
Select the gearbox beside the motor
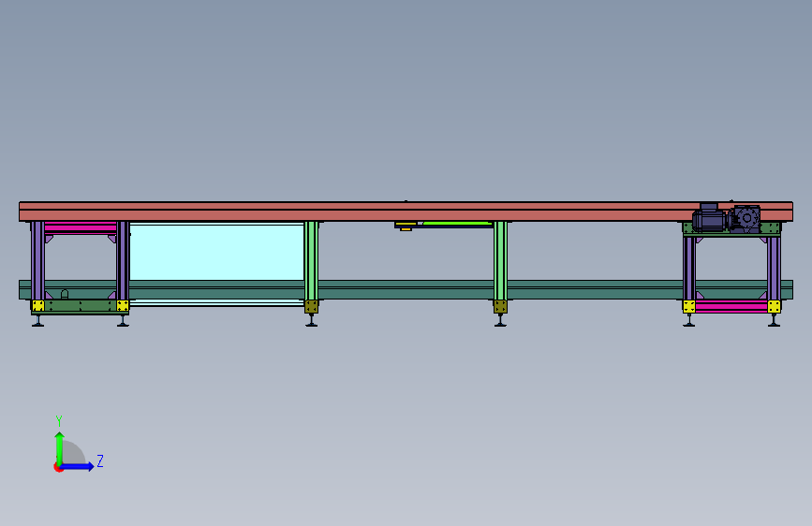pyautogui.click(x=745, y=218)
